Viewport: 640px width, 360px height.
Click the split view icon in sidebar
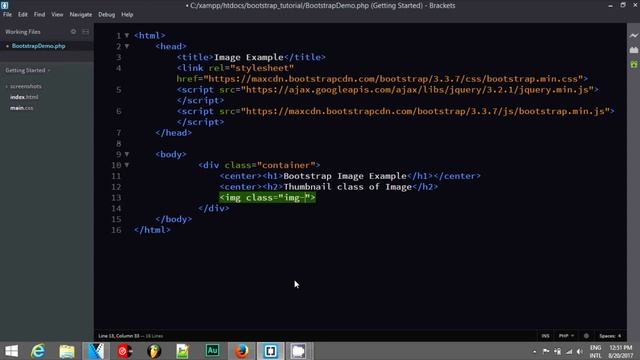coord(85,31)
